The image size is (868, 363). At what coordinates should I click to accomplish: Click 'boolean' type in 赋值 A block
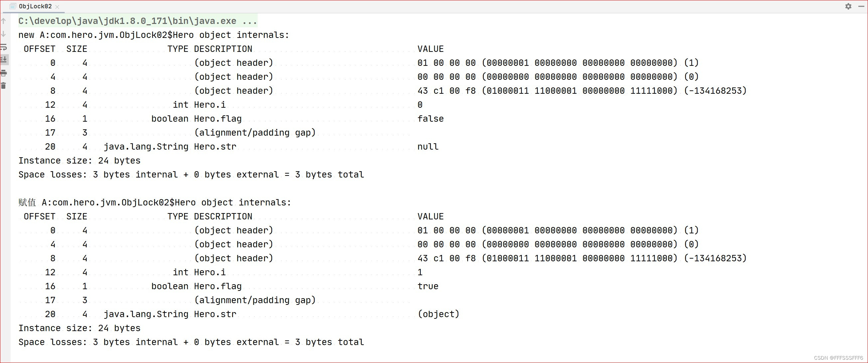[x=170, y=286]
